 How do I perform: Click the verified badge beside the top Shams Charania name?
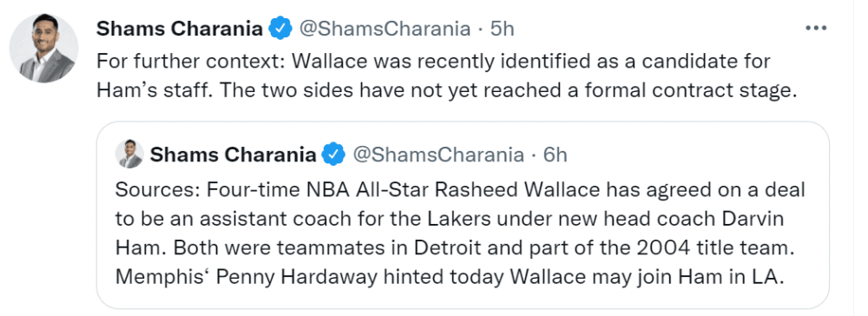click(280, 29)
